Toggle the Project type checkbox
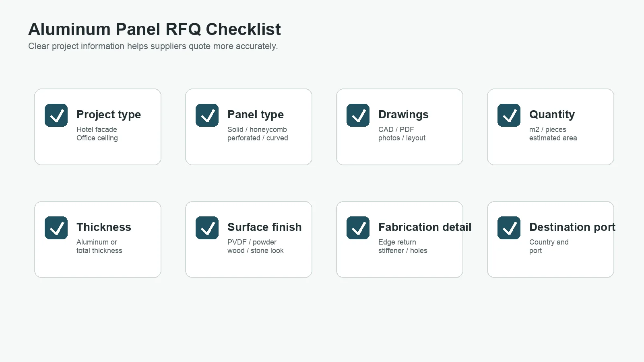The image size is (644, 362). [x=56, y=115]
